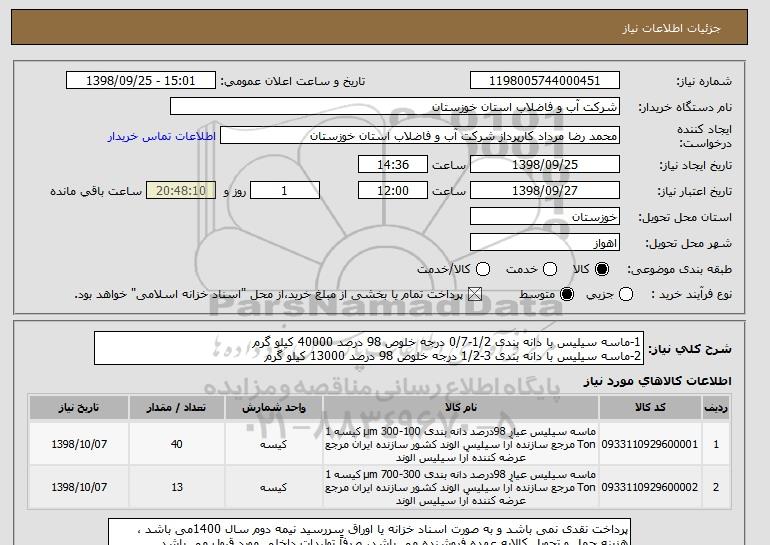
Task: Click the announcement date field 1398/09/25 - 15:01
Action: [x=141, y=80]
